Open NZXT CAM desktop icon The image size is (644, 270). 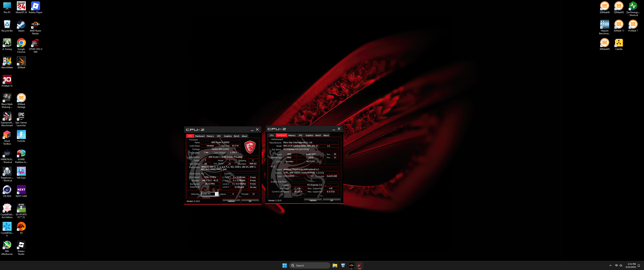tap(21, 191)
